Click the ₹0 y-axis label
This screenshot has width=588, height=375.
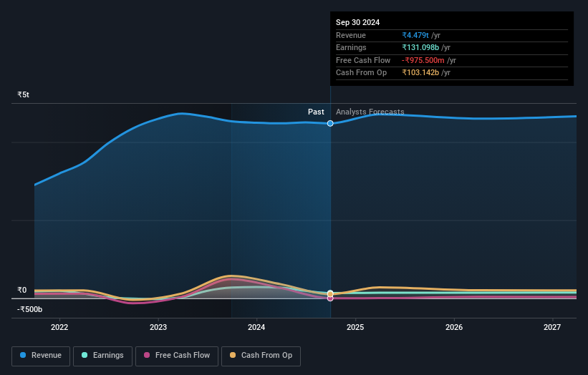click(x=21, y=291)
